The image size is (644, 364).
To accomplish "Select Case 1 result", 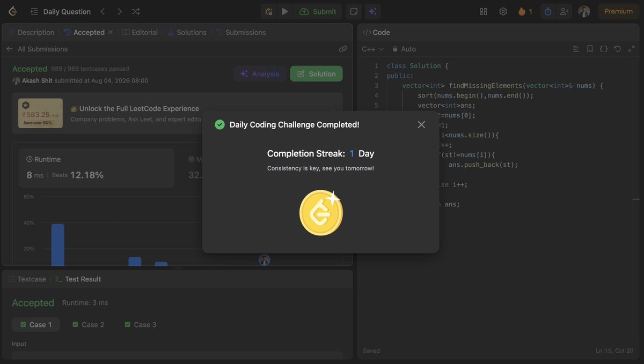I will coord(36,324).
